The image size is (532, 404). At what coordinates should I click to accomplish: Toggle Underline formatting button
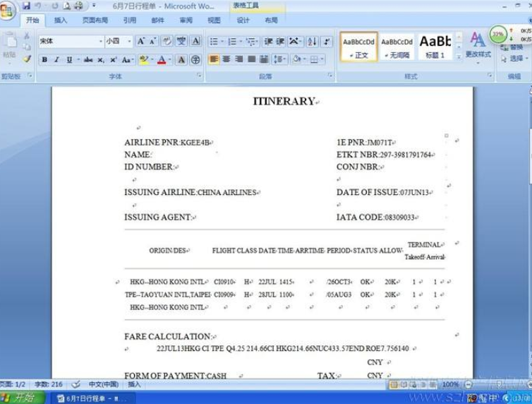(69, 60)
